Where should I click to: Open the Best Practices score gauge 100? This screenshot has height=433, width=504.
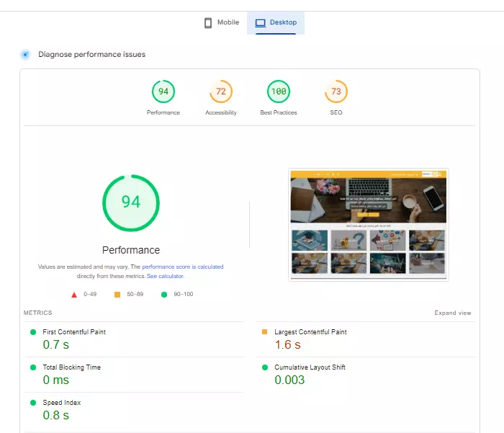(x=279, y=91)
